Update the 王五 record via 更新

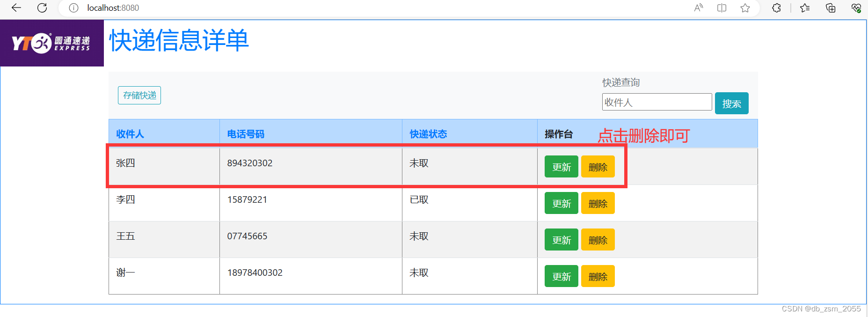coord(562,240)
